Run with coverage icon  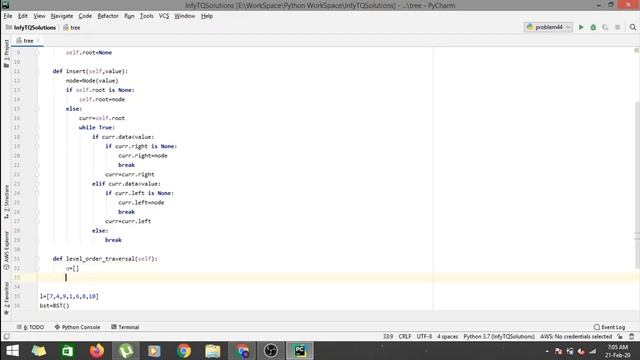pyautogui.click(x=605, y=27)
